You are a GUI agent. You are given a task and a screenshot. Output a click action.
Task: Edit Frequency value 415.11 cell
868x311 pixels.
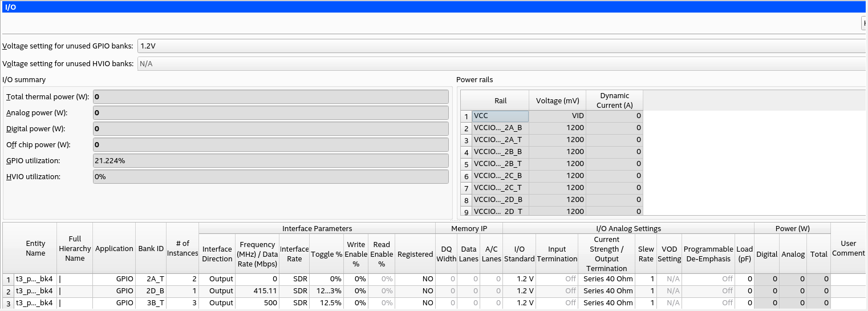pos(257,291)
